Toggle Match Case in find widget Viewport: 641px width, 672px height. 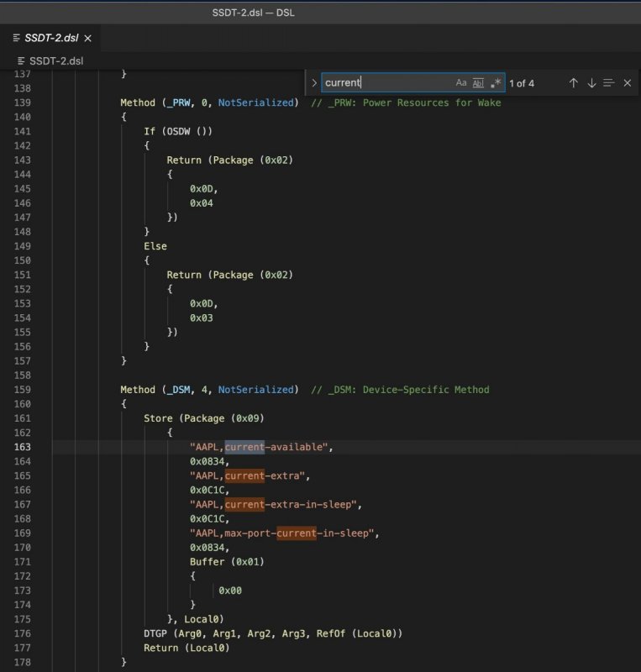pyautogui.click(x=461, y=83)
